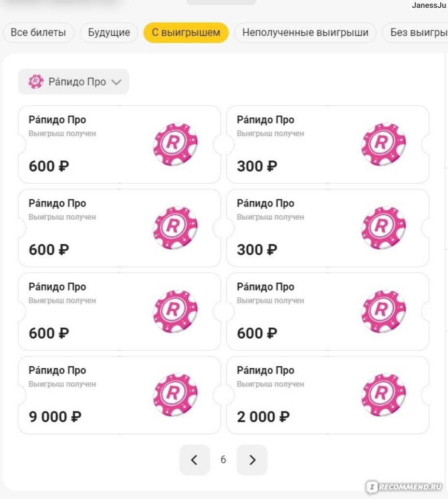The width and height of the screenshot is (448, 499).
Task: Click the chip icon on the top 300 ₽ ticket
Action: pos(383,144)
